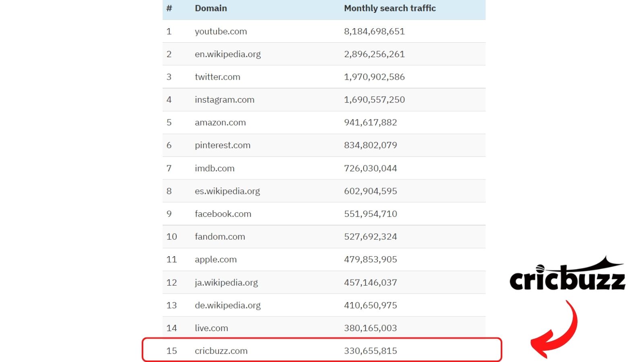The height and width of the screenshot is (362, 644).
Task: Select amazon.com domain cell
Action: tap(220, 123)
